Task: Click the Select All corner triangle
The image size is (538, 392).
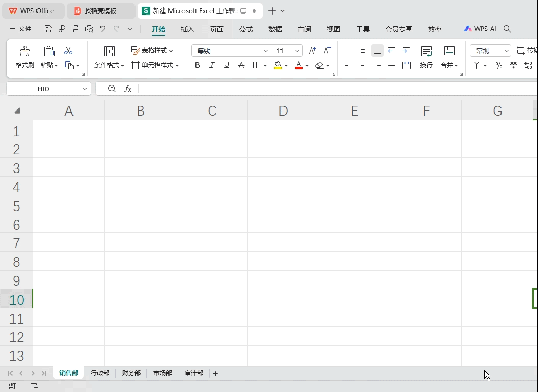Action: coord(17,111)
